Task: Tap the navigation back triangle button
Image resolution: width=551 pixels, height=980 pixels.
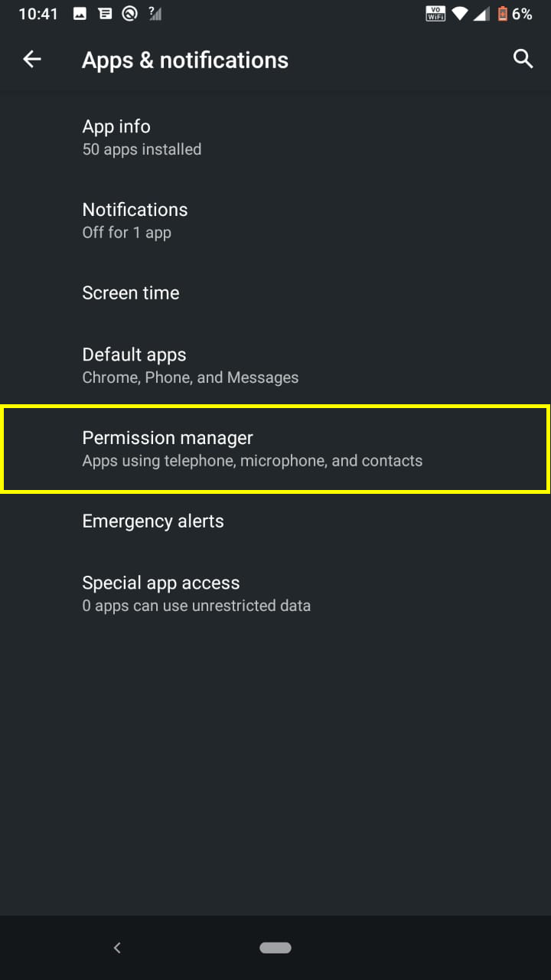Action: (x=117, y=947)
